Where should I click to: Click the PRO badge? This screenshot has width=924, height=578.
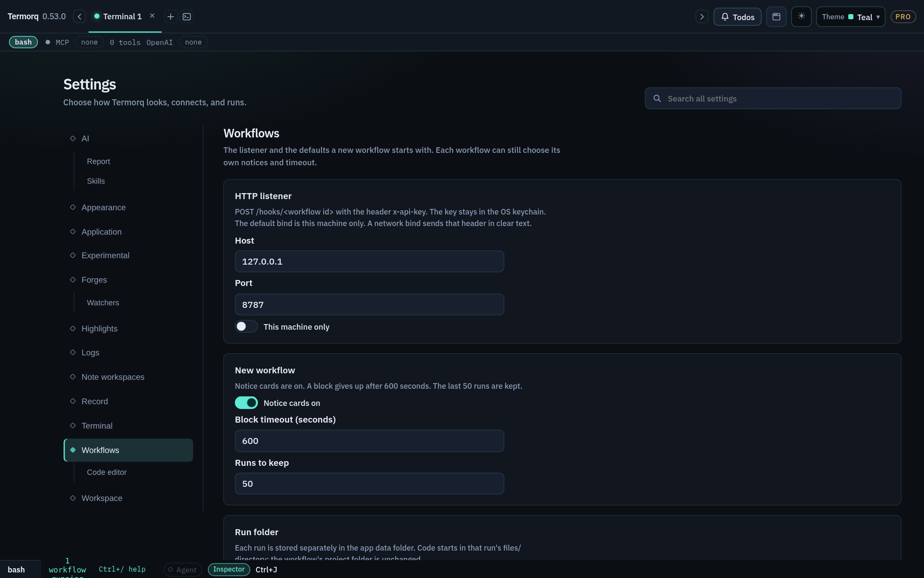click(x=903, y=17)
